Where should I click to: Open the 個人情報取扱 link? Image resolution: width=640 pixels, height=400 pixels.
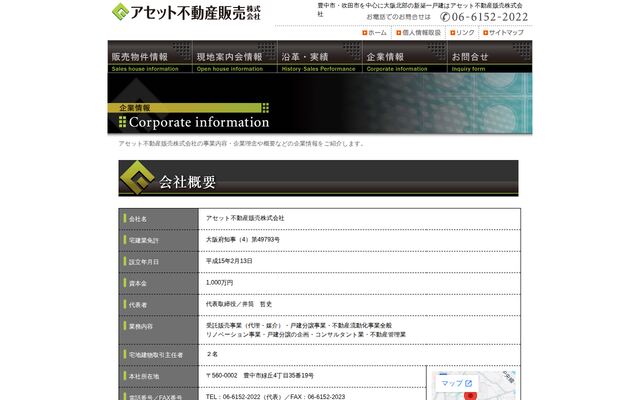coord(418,33)
